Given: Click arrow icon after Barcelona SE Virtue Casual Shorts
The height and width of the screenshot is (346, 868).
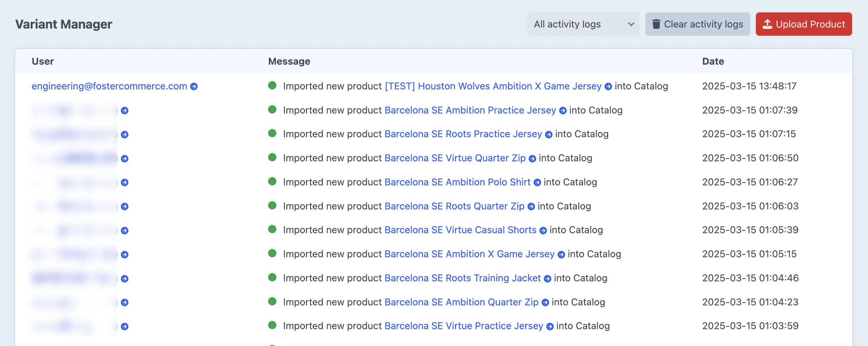Looking at the screenshot, I should click(x=543, y=230).
